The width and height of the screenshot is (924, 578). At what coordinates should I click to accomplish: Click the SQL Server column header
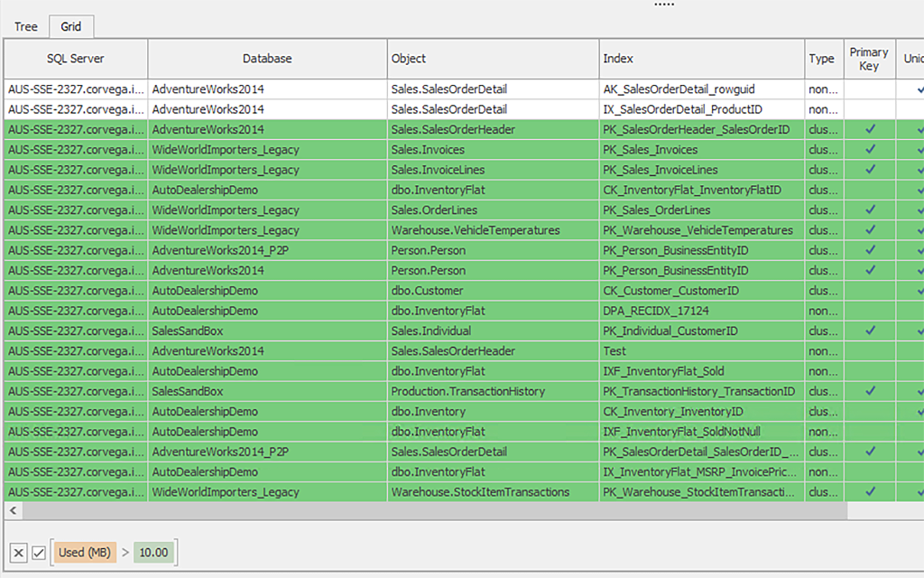click(x=75, y=59)
